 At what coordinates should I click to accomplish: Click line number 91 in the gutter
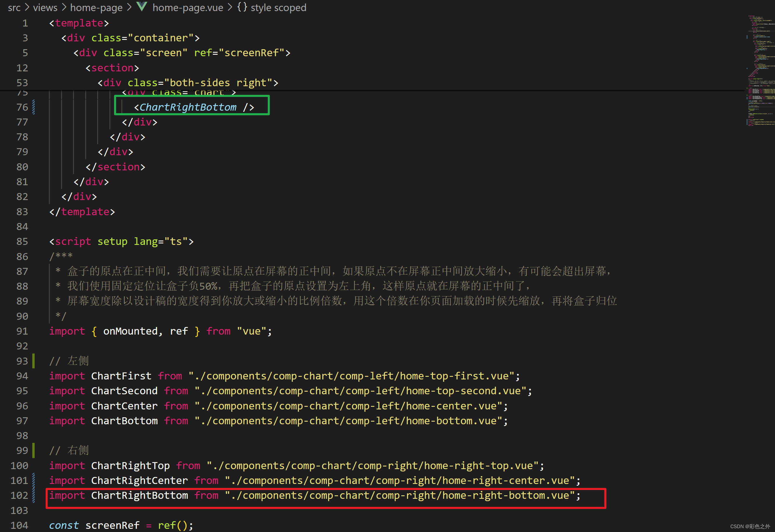pos(22,331)
